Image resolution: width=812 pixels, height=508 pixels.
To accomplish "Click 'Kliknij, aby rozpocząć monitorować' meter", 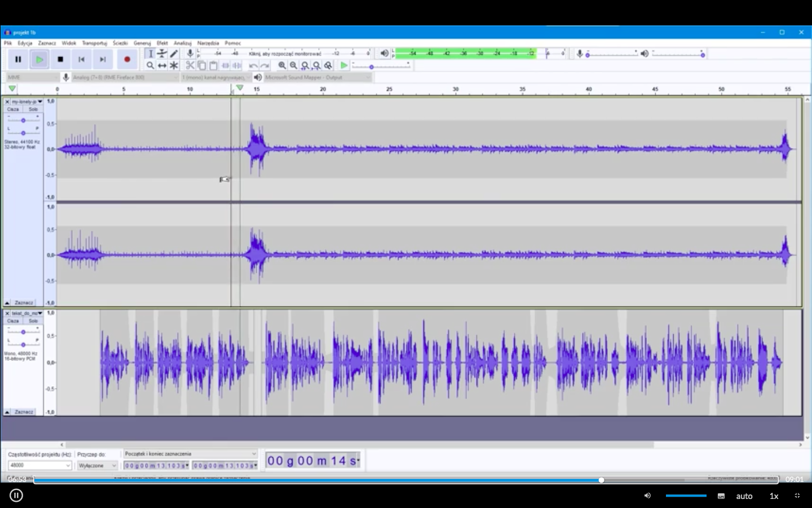I will tap(285, 54).
